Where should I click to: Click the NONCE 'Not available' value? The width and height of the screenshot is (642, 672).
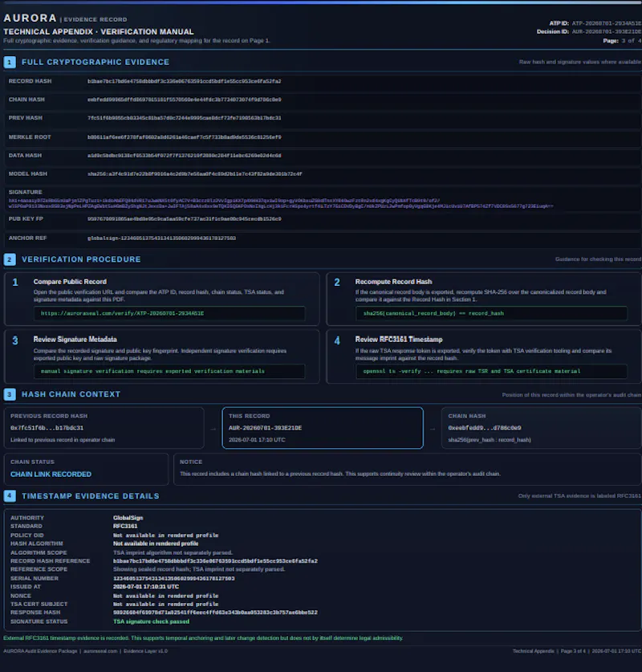click(166, 596)
